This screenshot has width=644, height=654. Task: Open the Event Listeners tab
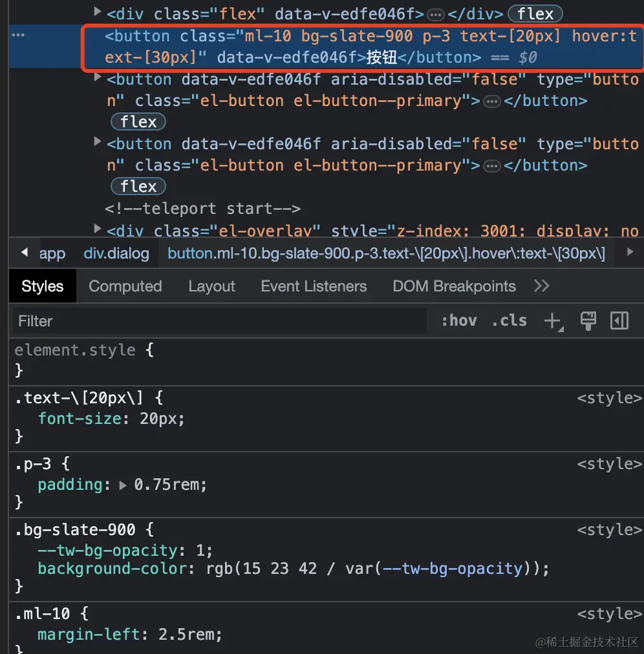(314, 286)
